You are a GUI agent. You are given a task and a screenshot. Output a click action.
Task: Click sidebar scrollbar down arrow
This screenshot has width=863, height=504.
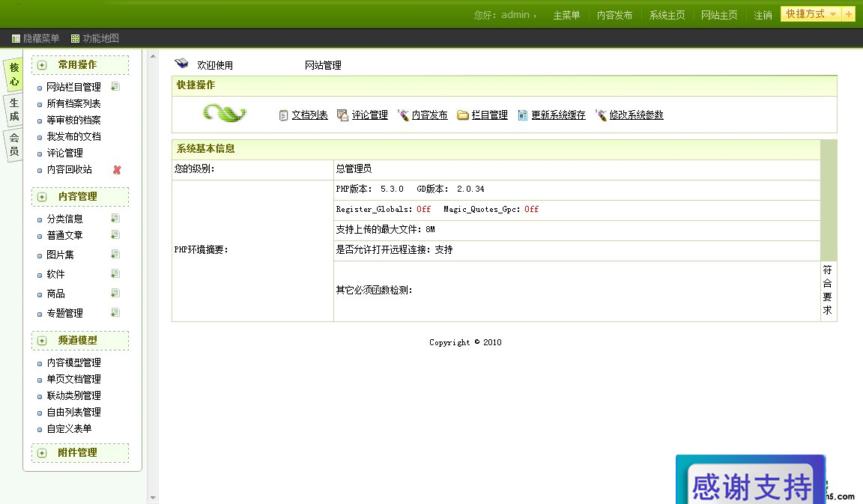(153, 497)
